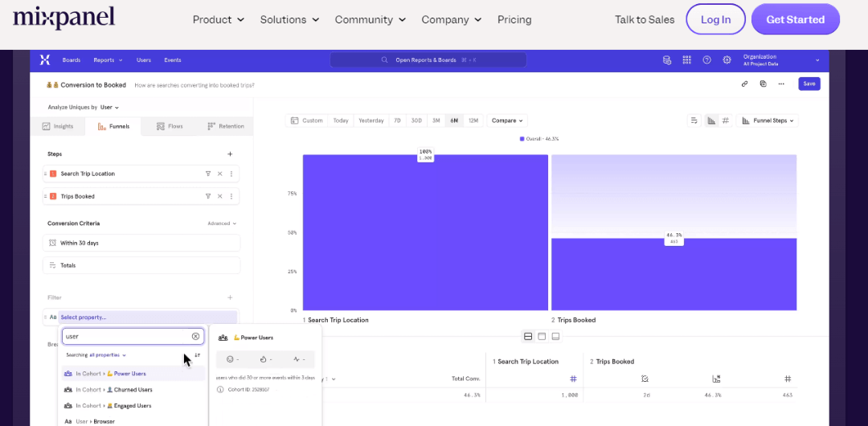
Task: Switch to the Flows tab
Action: (170, 126)
